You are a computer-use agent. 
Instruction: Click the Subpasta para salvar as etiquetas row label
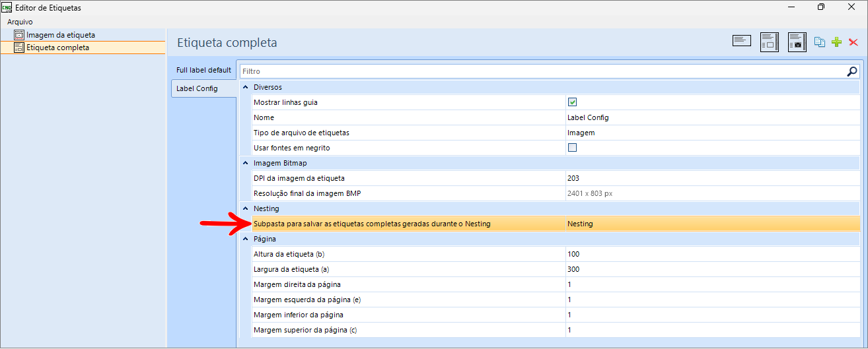coord(372,224)
